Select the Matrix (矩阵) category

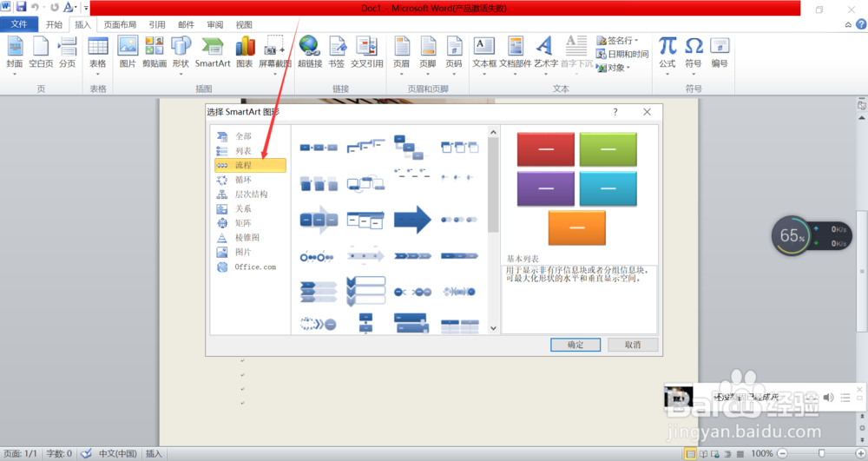point(250,223)
